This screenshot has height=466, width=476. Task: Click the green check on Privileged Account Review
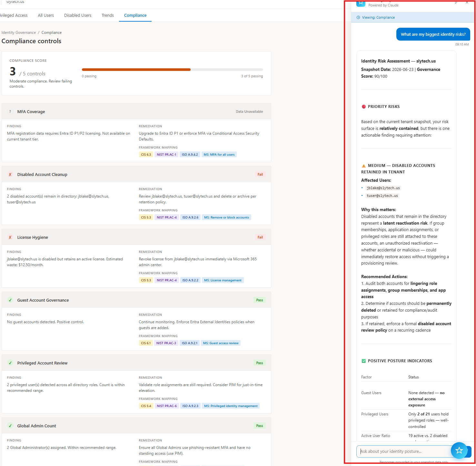pyautogui.click(x=10, y=363)
